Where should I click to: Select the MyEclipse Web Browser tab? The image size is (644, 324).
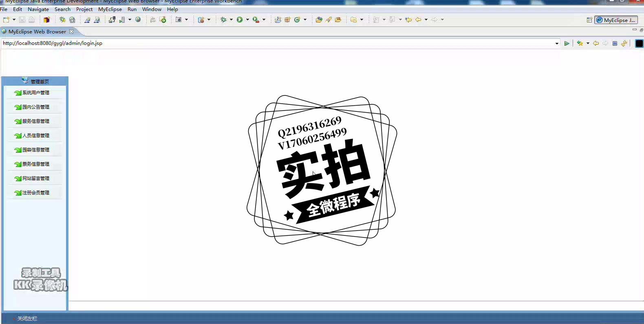(x=37, y=31)
